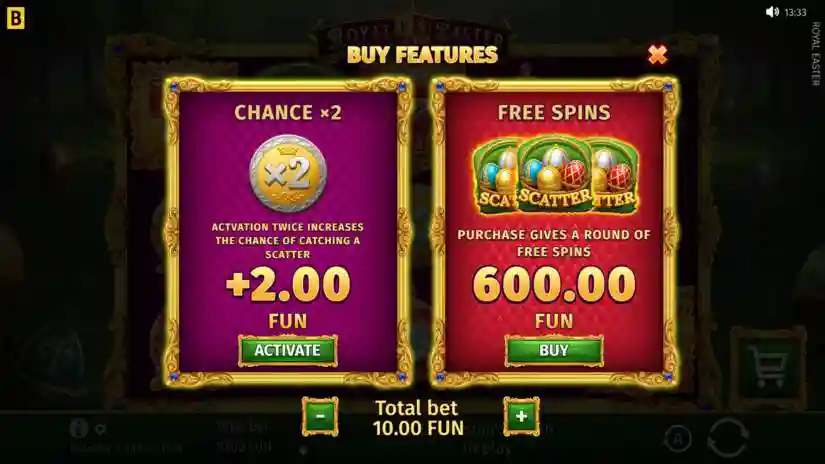Select the Free Spins card title
This screenshot has width=825, height=464.
coord(554,112)
